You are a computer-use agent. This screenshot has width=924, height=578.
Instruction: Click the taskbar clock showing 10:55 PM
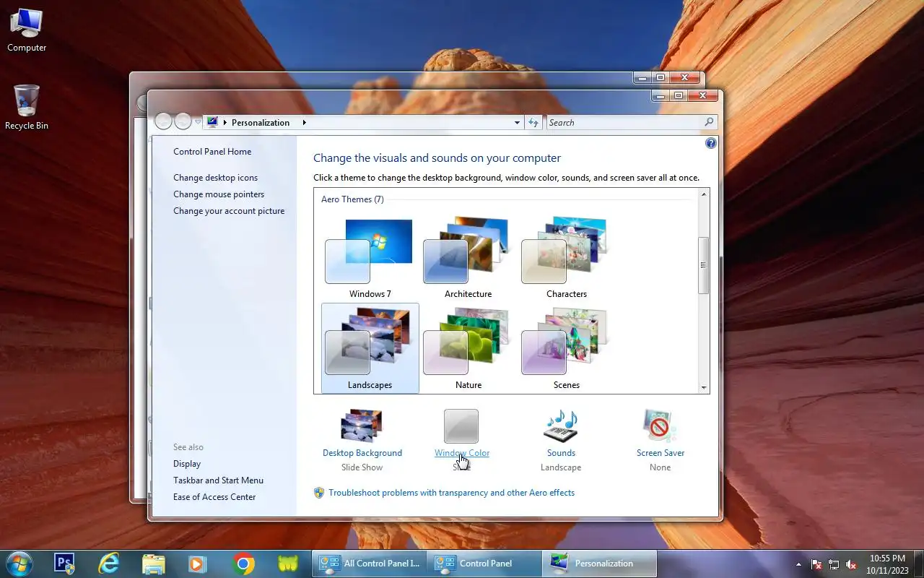tap(887, 564)
